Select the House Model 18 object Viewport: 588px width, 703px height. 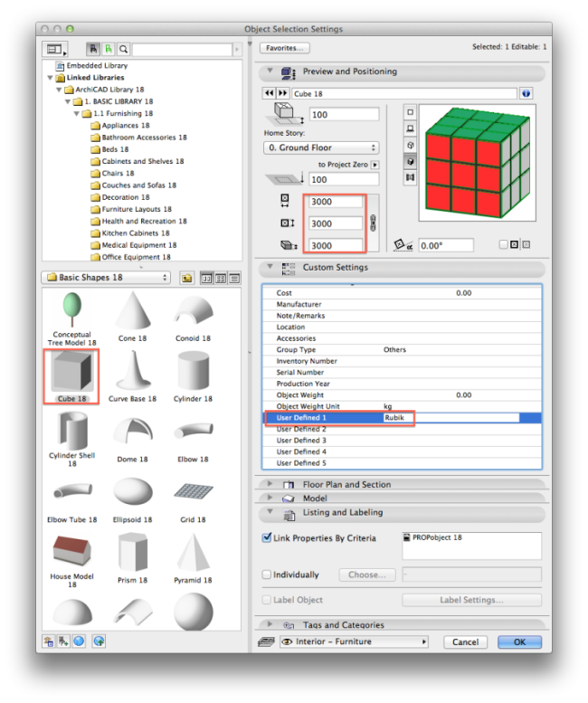click(71, 560)
